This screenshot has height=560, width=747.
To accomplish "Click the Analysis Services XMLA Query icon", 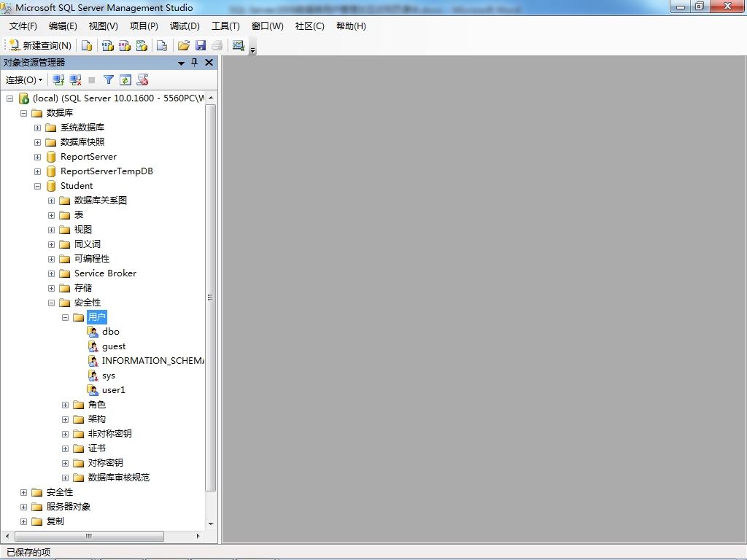I will point(142,45).
